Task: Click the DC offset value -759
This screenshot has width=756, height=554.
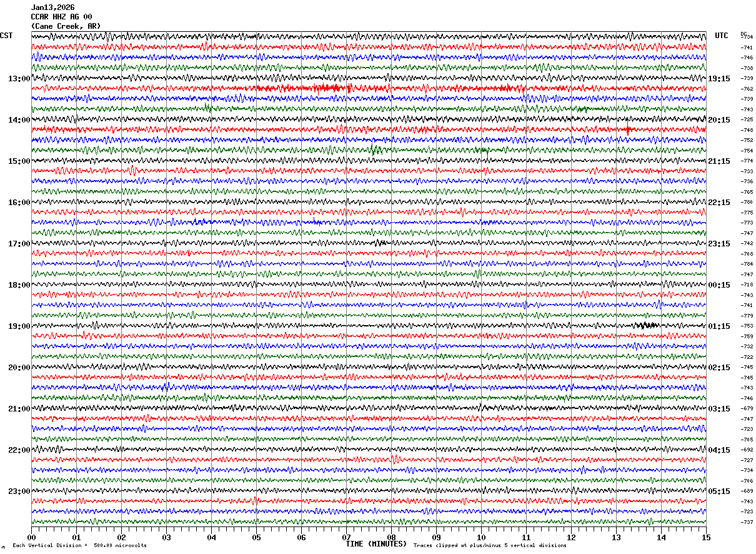Action: [747, 336]
